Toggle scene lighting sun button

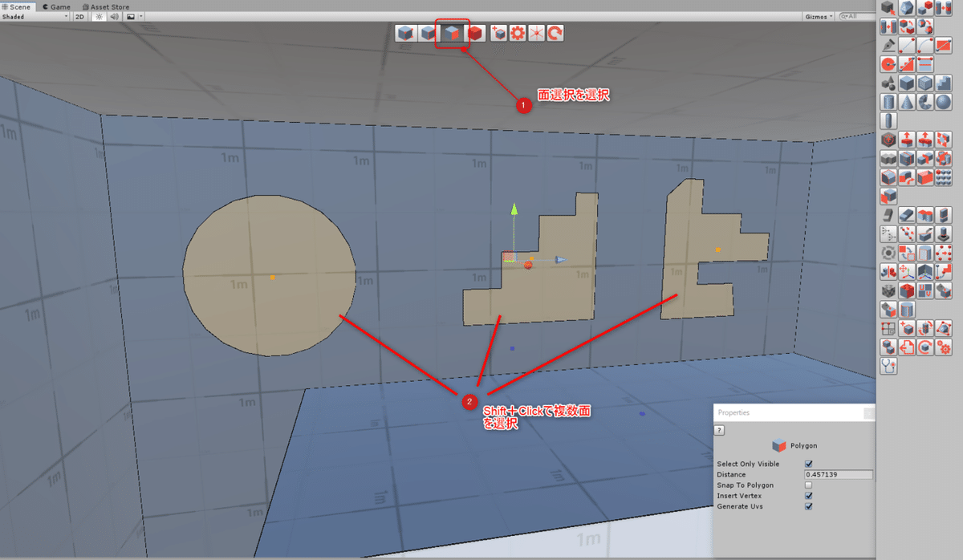(100, 16)
